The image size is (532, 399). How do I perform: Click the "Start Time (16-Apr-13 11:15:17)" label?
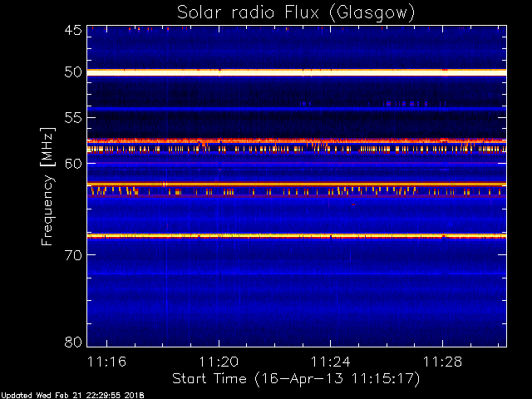[x=296, y=379]
